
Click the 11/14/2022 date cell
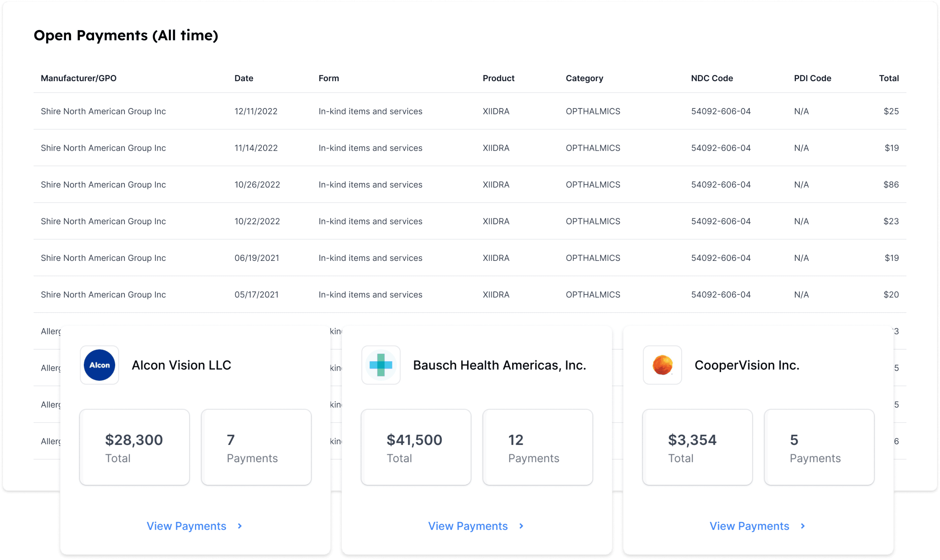(x=256, y=147)
